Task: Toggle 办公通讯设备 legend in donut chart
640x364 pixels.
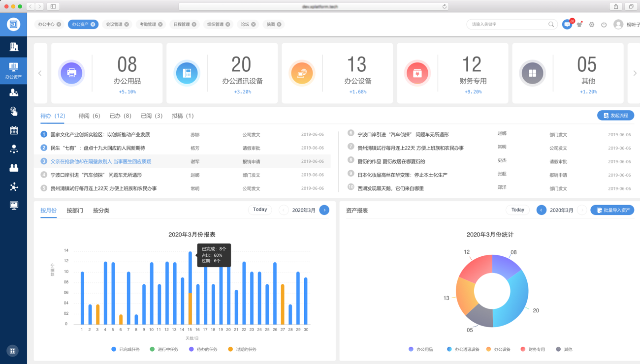Action: click(x=463, y=349)
